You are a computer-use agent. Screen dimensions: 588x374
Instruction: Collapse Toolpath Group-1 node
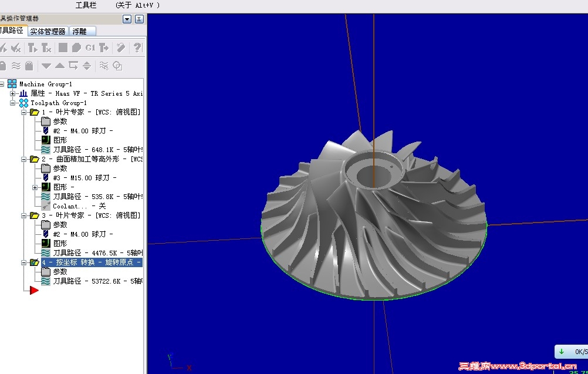[x=13, y=103]
